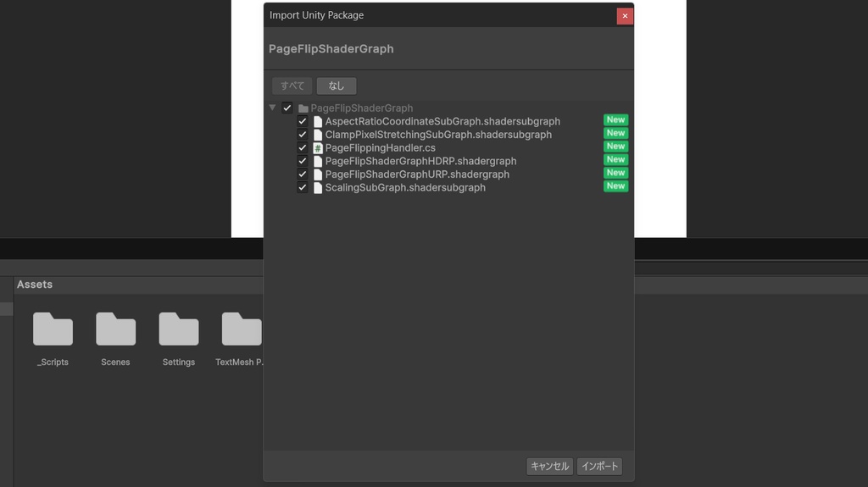Select ScalingSubGraph.shadersubgraph file name

tap(405, 188)
